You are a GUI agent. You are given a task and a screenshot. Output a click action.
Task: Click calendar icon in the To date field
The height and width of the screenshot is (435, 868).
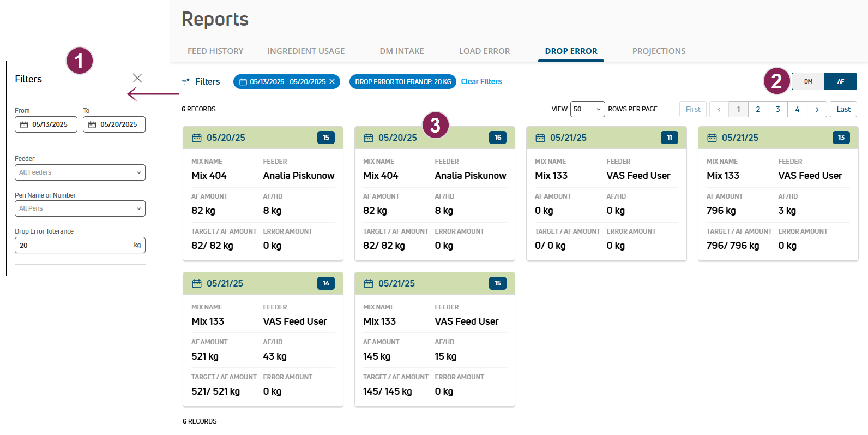[92, 124]
